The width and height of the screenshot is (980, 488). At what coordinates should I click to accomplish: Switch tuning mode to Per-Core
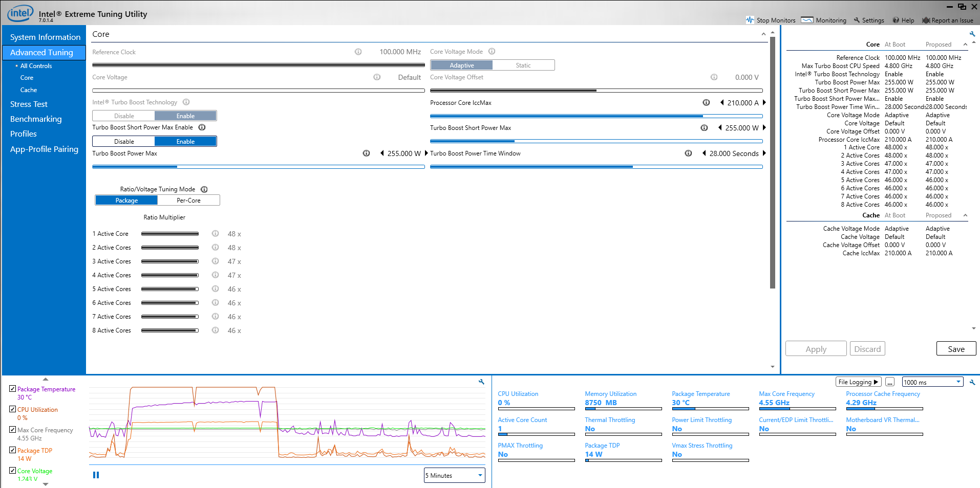(x=188, y=201)
